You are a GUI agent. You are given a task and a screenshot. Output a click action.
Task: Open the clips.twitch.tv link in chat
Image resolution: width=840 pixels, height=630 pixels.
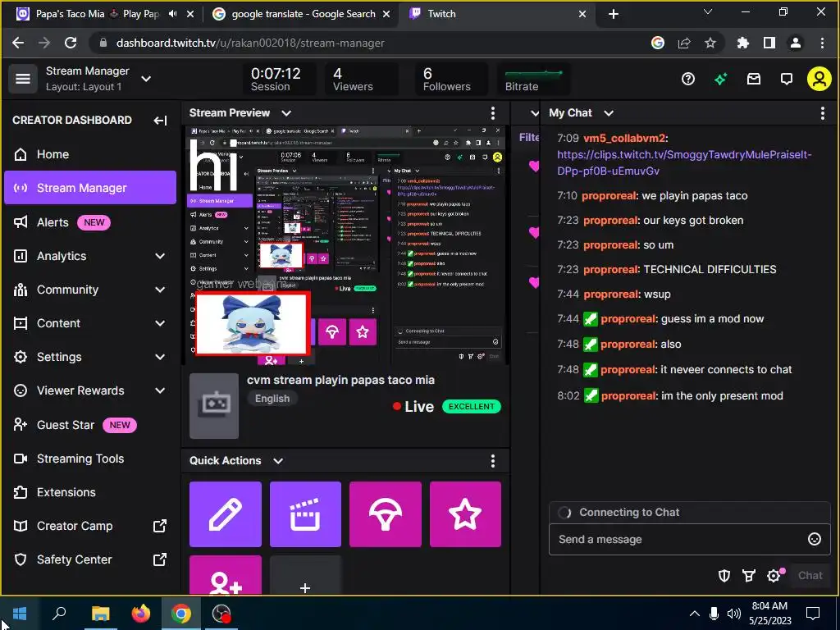684,163
